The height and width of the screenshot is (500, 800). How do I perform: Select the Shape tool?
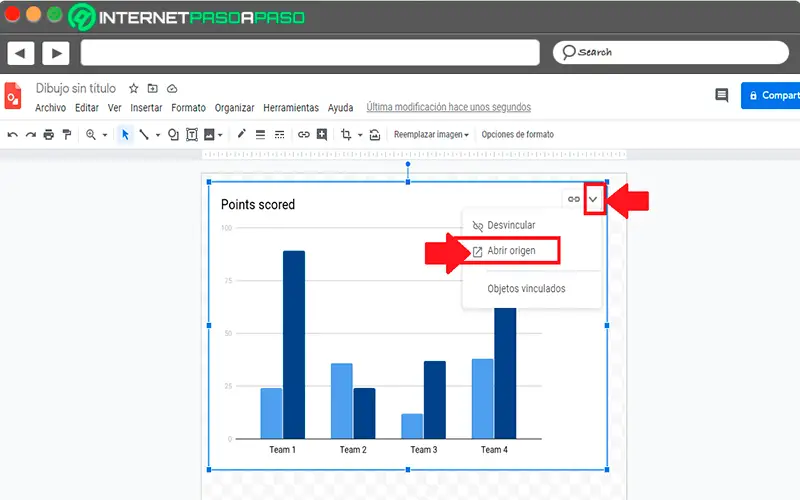coord(173,135)
